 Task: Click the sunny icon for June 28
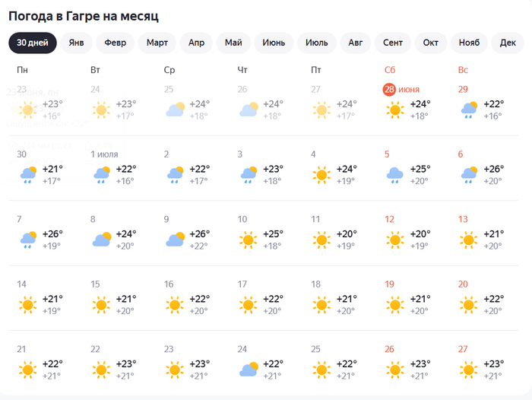coord(395,110)
